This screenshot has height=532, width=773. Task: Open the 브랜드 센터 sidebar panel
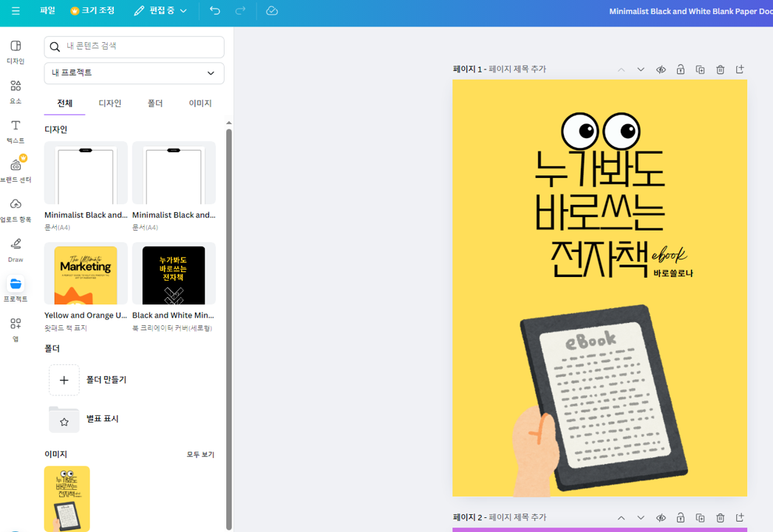(x=16, y=171)
